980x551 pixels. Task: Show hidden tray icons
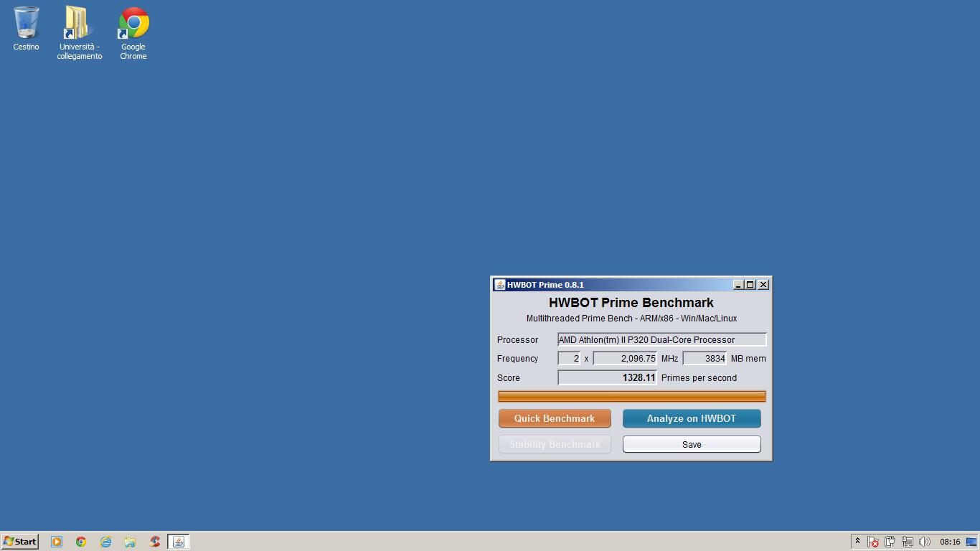[857, 542]
